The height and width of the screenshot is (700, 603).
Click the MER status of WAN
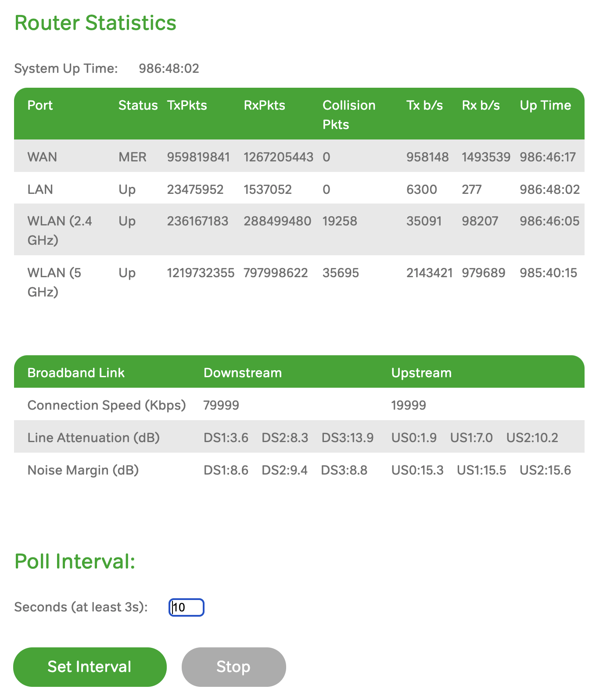click(132, 157)
